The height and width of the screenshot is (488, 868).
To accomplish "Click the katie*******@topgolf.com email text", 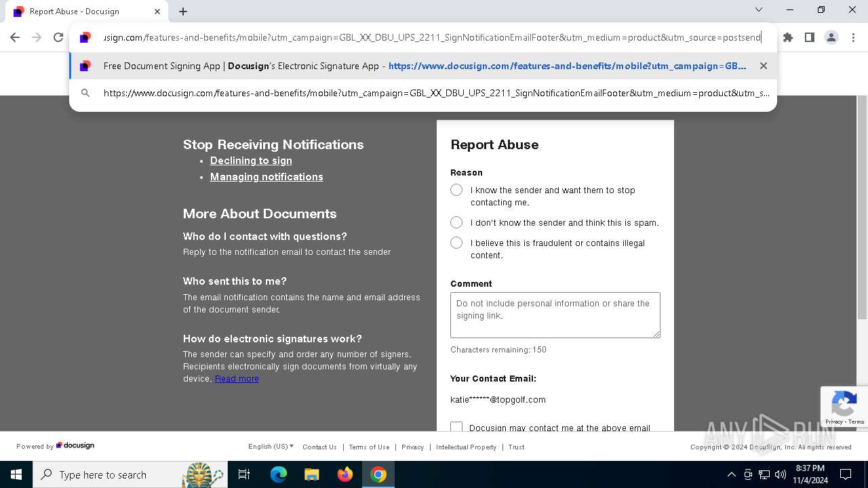I will (498, 400).
